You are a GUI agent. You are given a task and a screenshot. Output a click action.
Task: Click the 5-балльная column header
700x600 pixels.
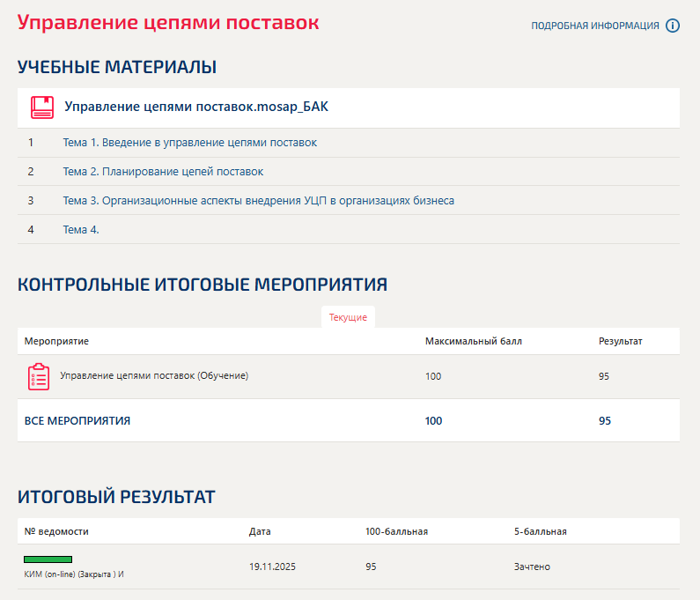click(540, 531)
